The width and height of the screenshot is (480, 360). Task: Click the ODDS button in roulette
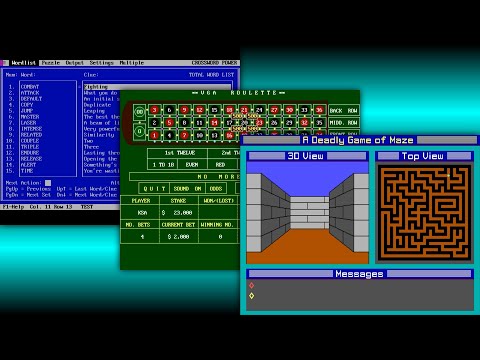point(216,189)
